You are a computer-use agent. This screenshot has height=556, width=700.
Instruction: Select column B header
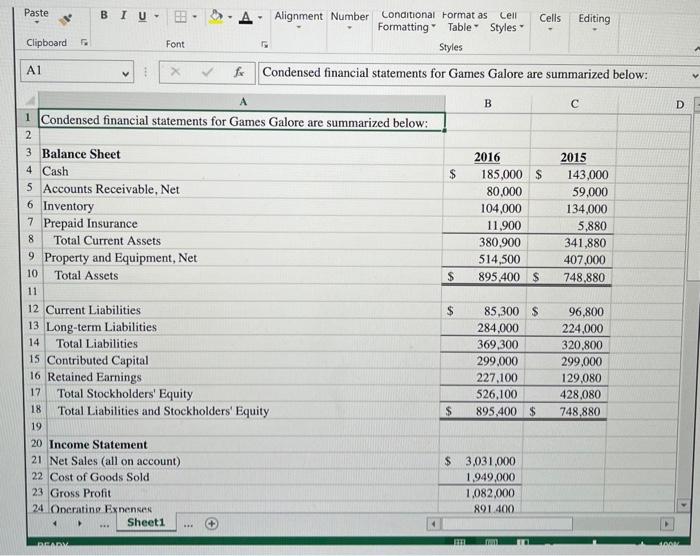(x=488, y=103)
